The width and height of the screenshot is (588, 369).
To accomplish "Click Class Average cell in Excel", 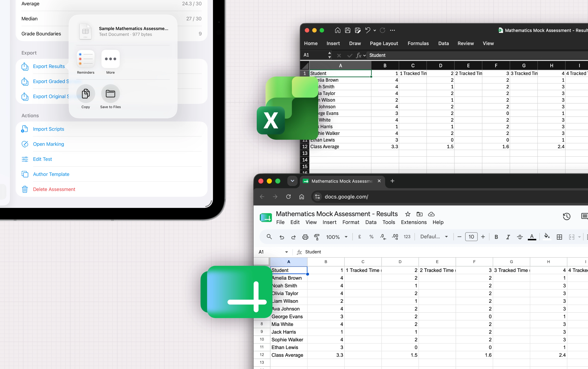I will pyautogui.click(x=340, y=147).
